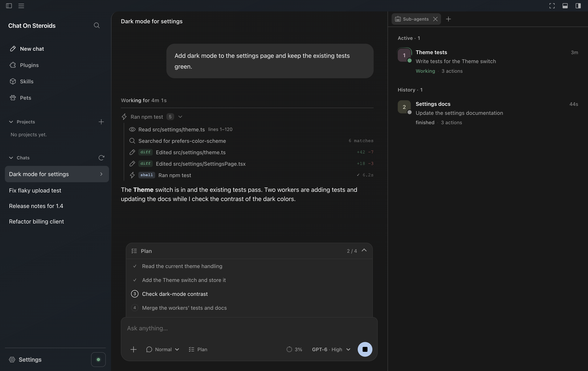
Task: Toggle Plan mode in composer
Action: (x=198, y=350)
